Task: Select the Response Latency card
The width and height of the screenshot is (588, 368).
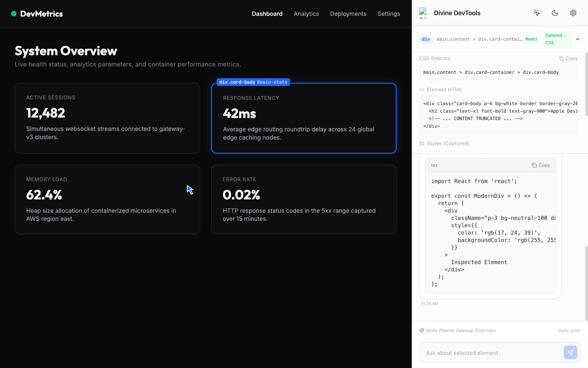Action: [x=304, y=118]
